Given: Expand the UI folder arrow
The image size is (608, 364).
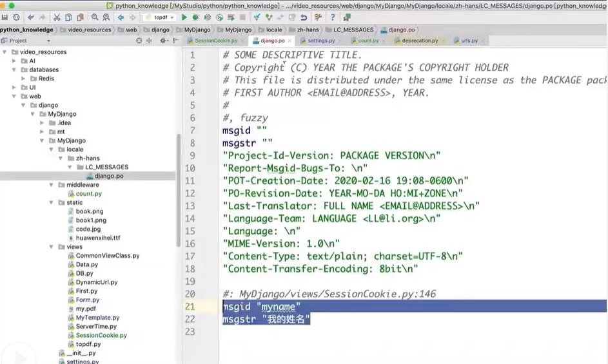Looking at the screenshot, I should [x=14, y=88].
